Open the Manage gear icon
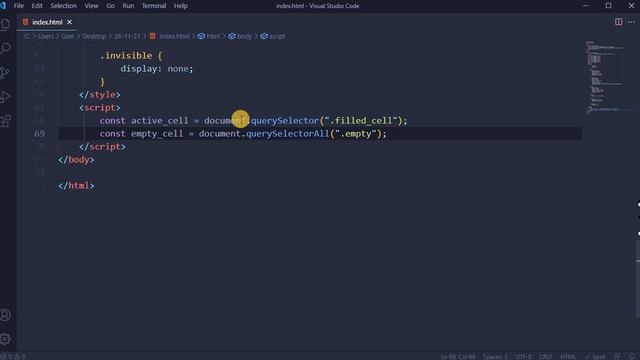Image resolution: width=640 pixels, height=360 pixels. point(5,339)
